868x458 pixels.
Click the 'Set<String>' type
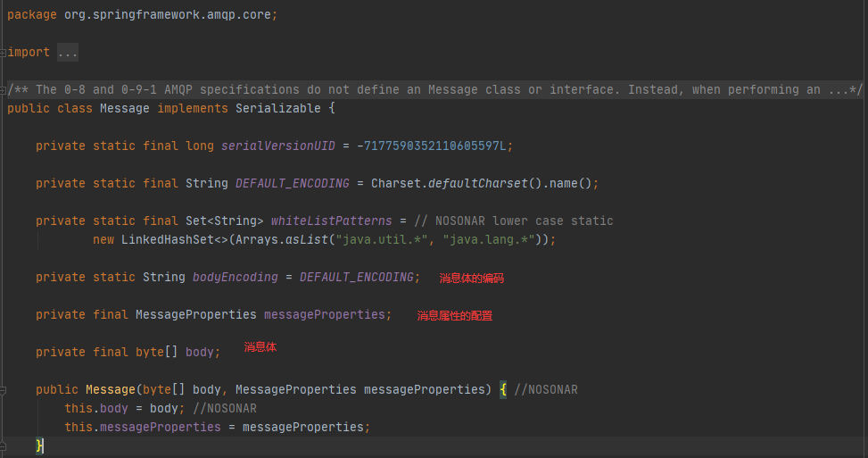[x=224, y=221]
